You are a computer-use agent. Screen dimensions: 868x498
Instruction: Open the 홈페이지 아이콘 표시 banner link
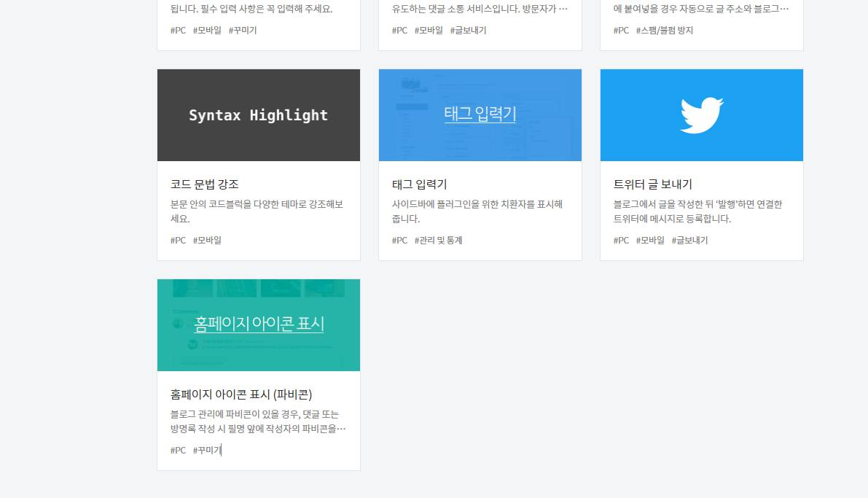[259, 324]
